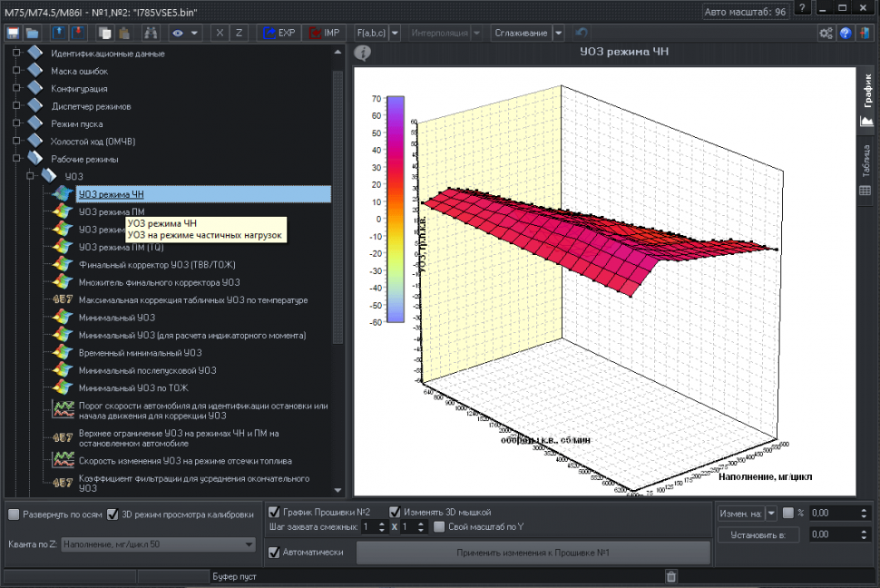Toggle "3D режим просмотра калибровки" checkbox

112,514
